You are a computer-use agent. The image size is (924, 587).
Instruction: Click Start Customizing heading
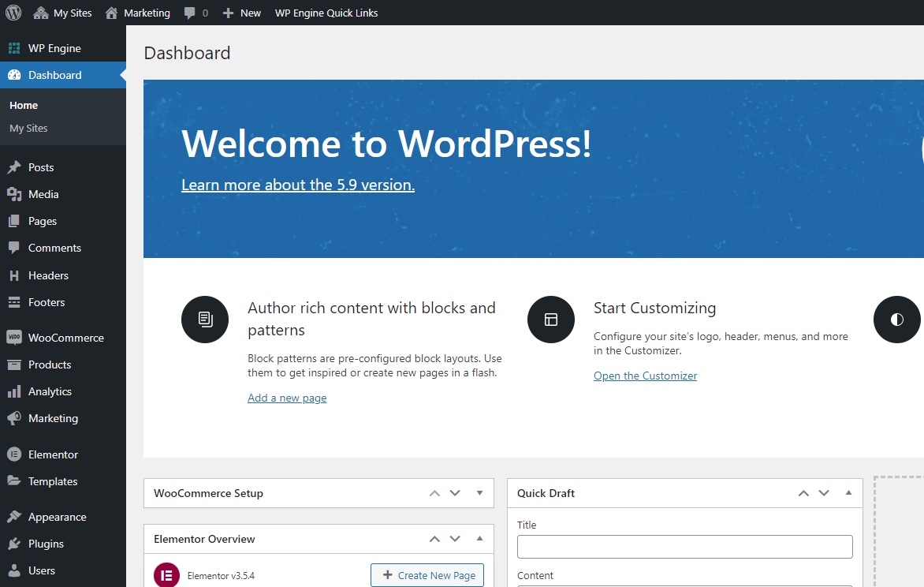click(x=654, y=308)
